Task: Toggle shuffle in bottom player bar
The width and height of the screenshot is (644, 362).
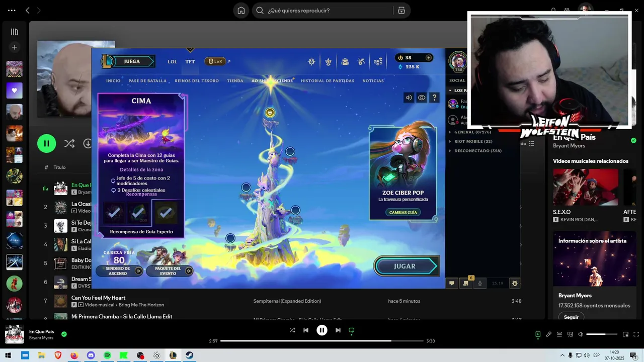Action: coord(292,330)
